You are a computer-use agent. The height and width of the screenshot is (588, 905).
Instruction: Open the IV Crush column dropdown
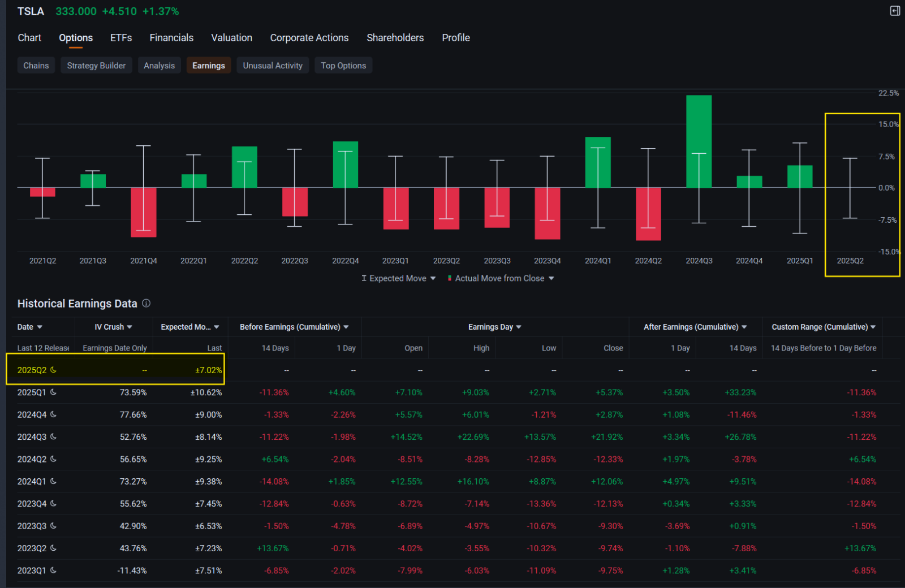130,327
